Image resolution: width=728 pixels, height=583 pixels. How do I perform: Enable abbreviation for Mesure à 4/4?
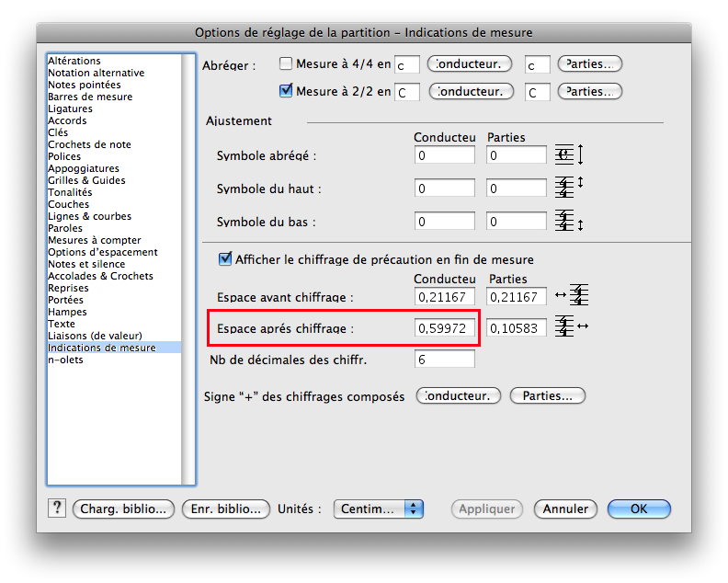(x=286, y=64)
